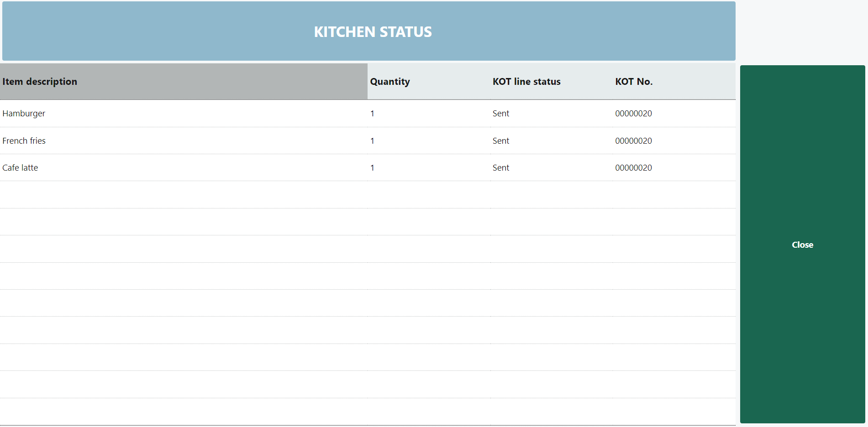Click the quantity cell for Cafe latte
This screenshot has width=868, height=427.
(373, 168)
